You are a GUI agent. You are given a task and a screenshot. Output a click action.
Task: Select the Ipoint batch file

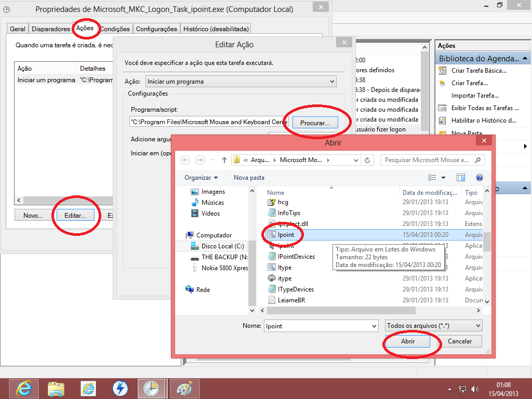click(x=281, y=235)
